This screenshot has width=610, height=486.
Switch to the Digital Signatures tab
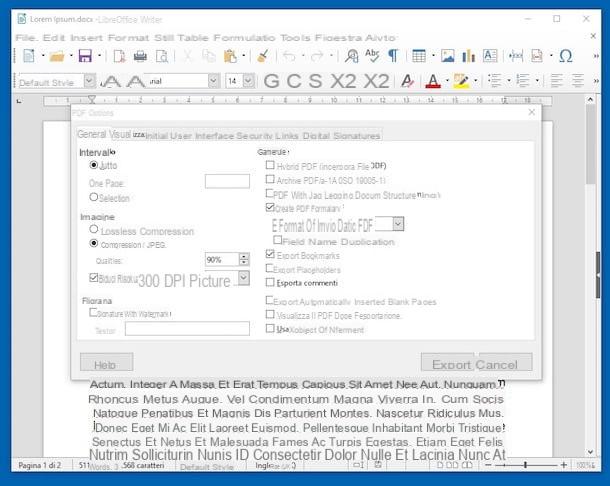pos(341,136)
